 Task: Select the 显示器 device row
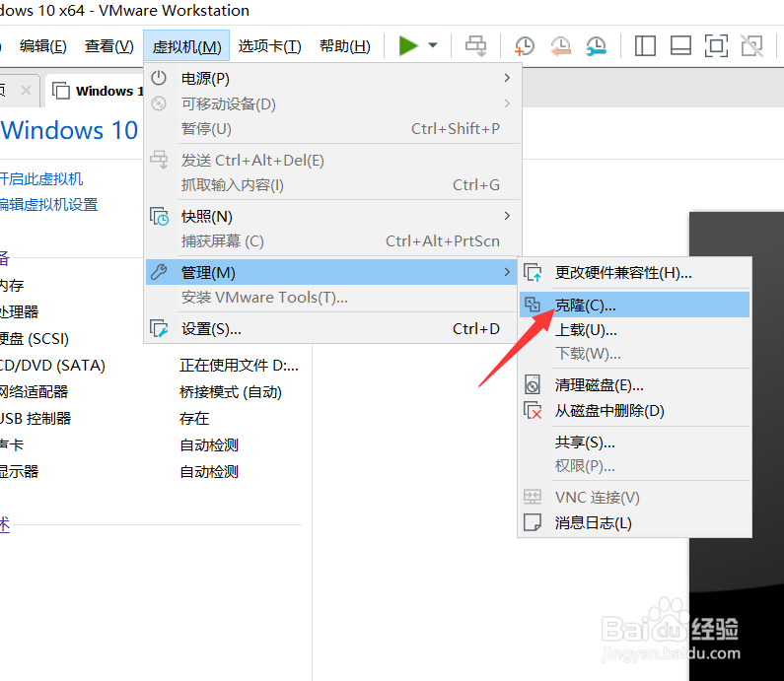coord(19,471)
